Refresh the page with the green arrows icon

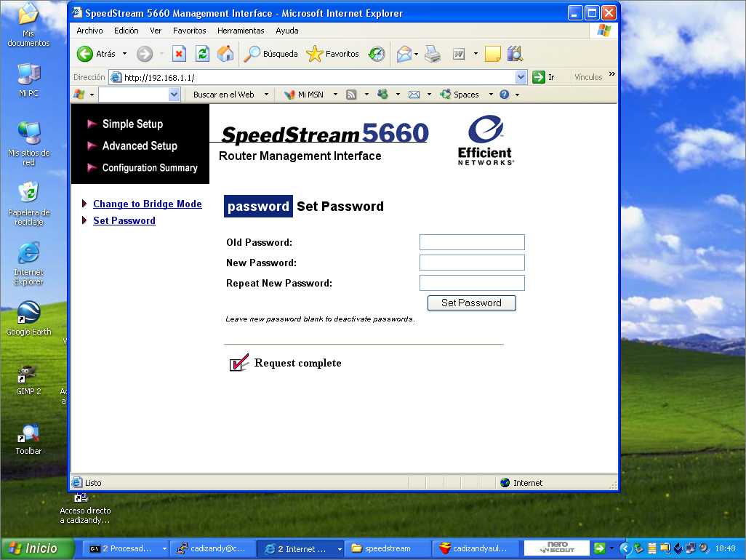pyautogui.click(x=202, y=54)
